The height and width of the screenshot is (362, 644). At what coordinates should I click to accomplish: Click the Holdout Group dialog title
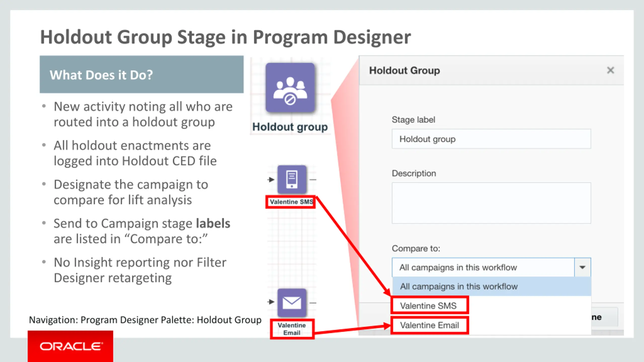[x=405, y=70]
